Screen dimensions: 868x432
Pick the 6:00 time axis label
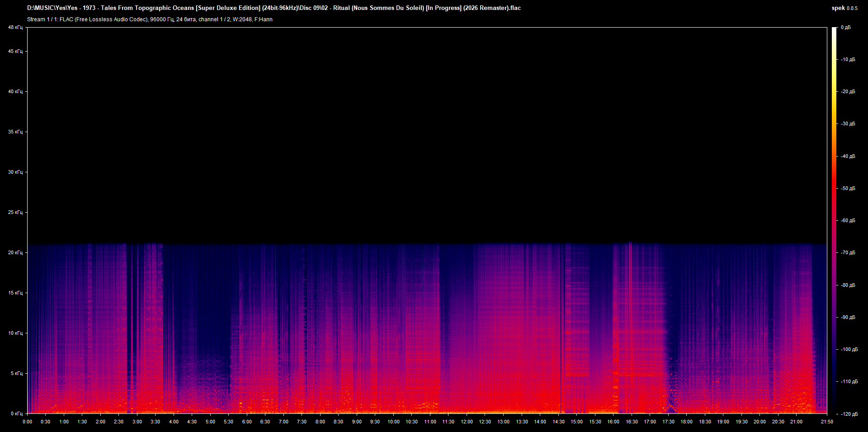[x=247, y=422]
